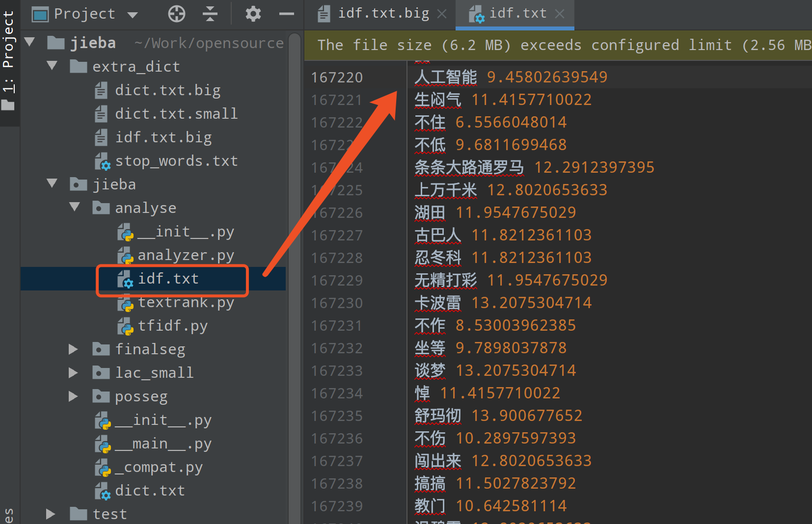Click the line 教门 10.642581114

pos(490,506)
